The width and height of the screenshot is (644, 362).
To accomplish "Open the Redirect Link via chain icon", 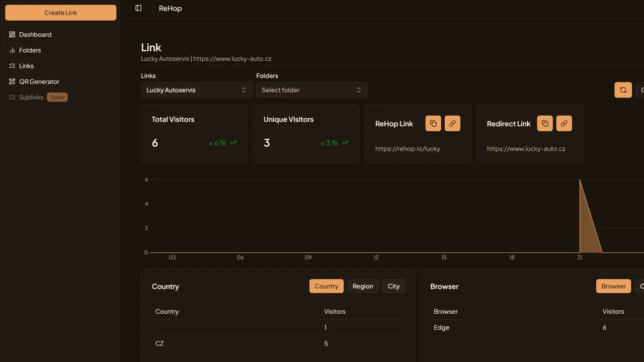I will (564, 124).
